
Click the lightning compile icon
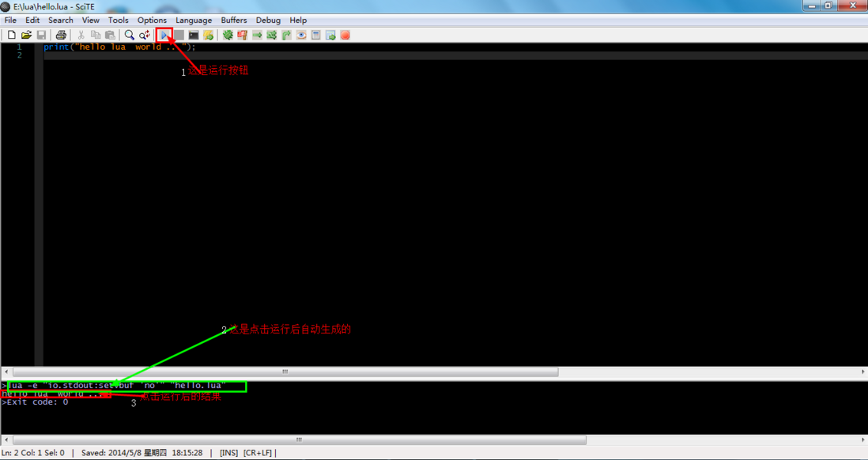tap(208, 35)
